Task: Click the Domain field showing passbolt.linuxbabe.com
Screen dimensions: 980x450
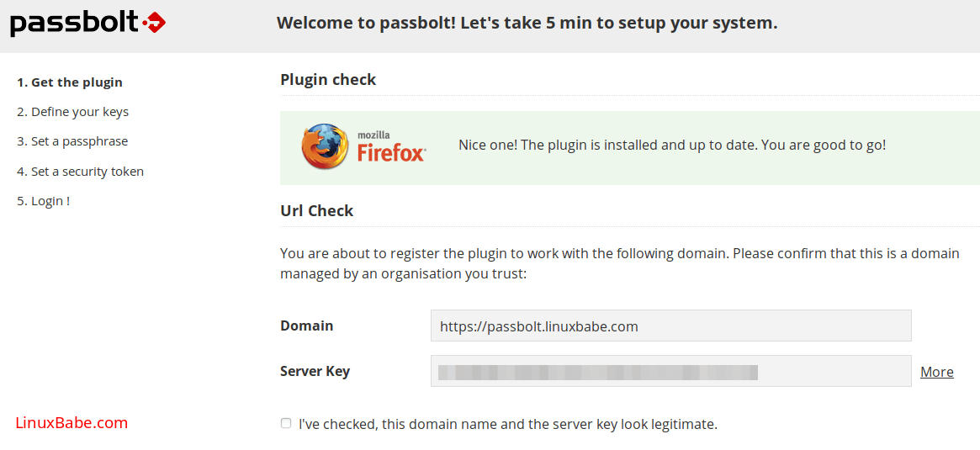Action: click(670, 326)
